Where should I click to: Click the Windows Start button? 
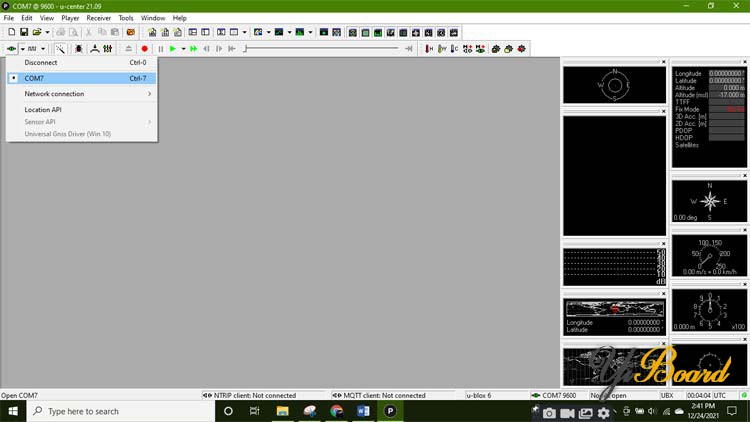[x=13, y=411]
